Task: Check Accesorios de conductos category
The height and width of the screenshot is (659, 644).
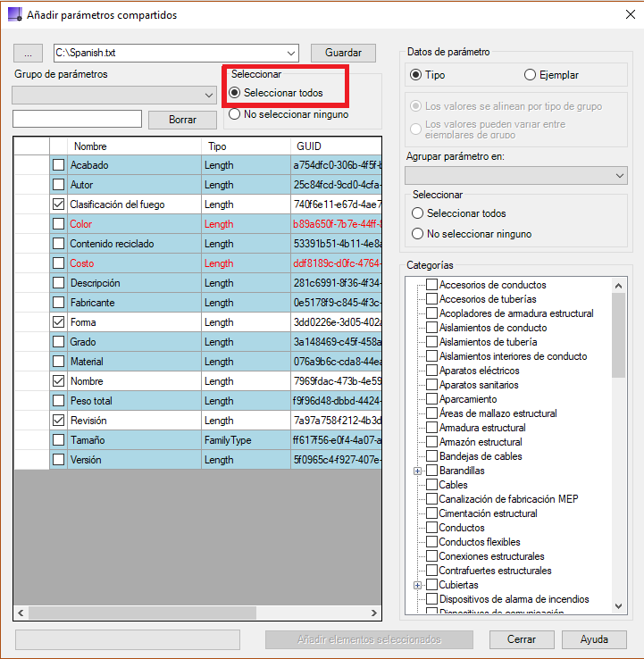Action: coord(431,285)
